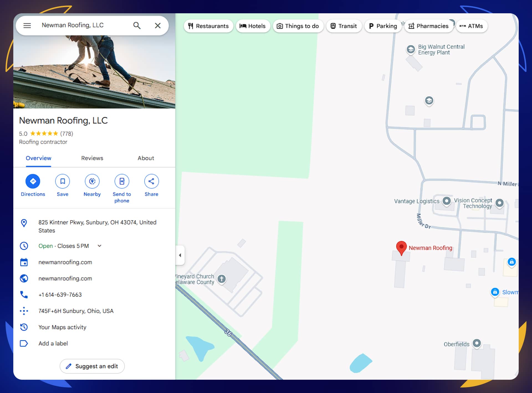Click Vineyard Church map marker

click(x=221, y=279)
